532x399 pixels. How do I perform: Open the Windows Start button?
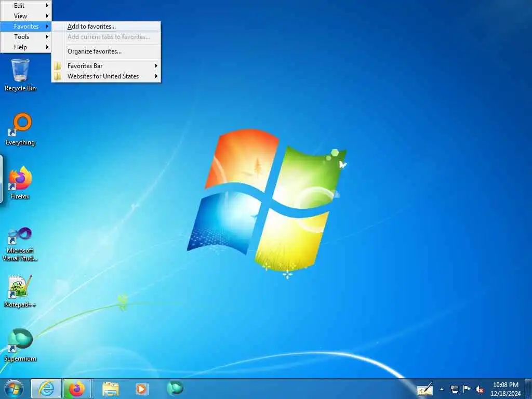pyautogui.click(x=14, y=389)
